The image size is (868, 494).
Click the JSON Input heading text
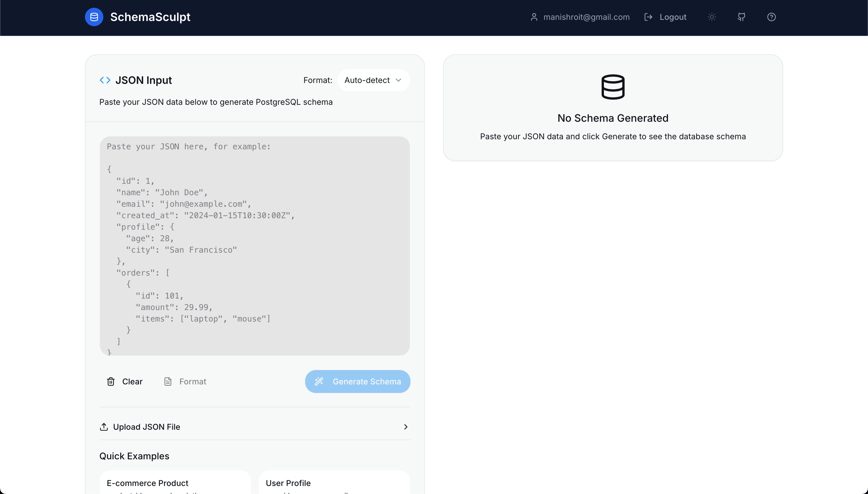[144, 80]
